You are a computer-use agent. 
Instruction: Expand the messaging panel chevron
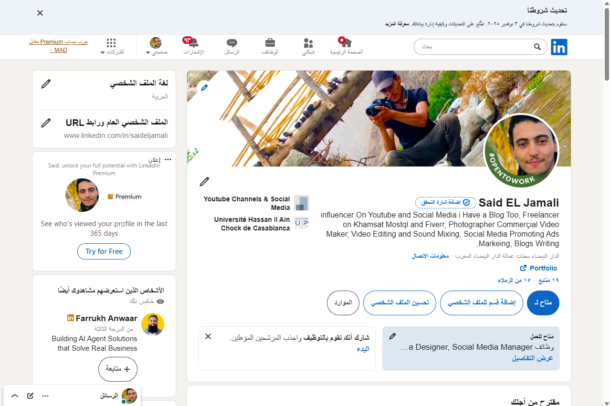point(14,396)
